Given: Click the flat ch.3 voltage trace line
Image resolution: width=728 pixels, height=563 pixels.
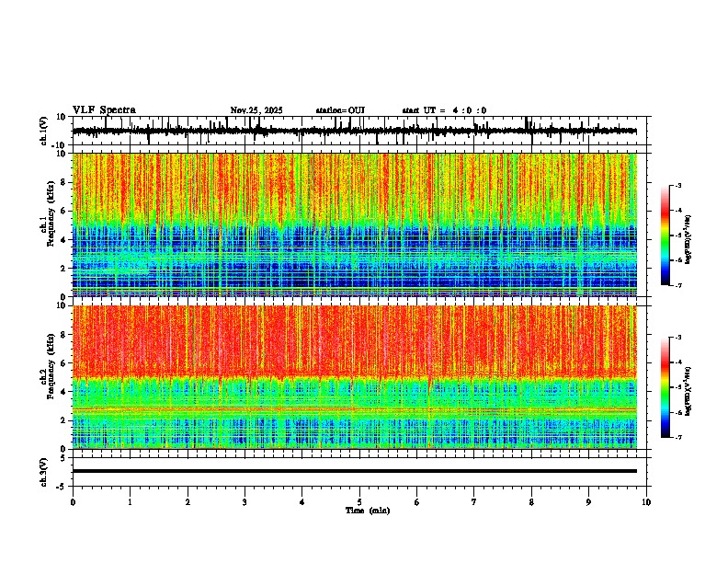Looking at the screenshot, I should [355, 471].
